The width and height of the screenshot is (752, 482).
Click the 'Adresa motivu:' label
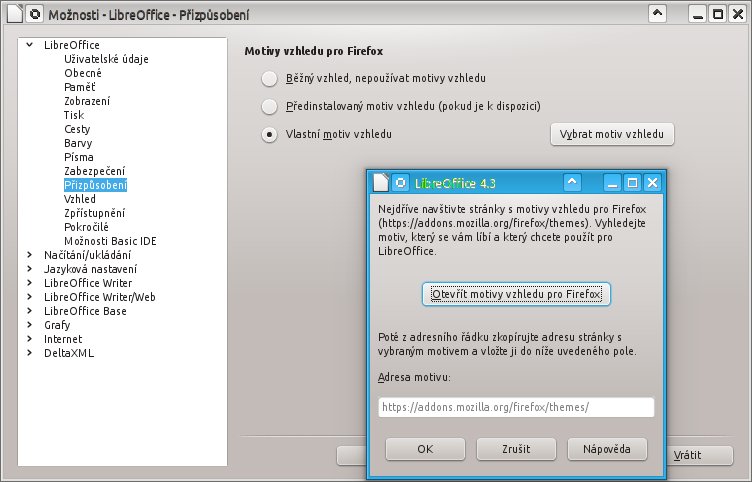414,377
